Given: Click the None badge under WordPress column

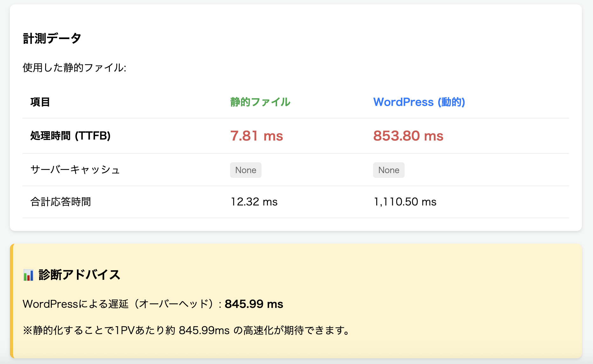Looking at the screenshot, I should click(389, 170).
